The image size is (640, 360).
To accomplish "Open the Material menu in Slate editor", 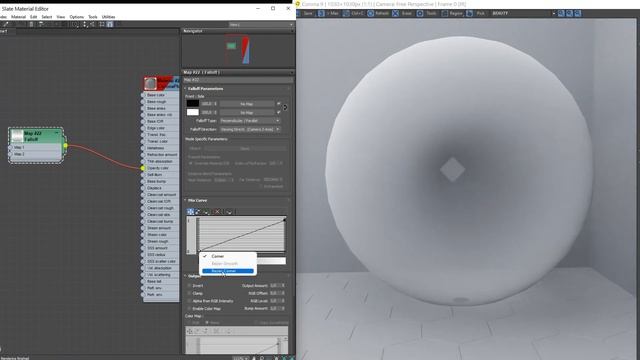I will tap(18, 17).
